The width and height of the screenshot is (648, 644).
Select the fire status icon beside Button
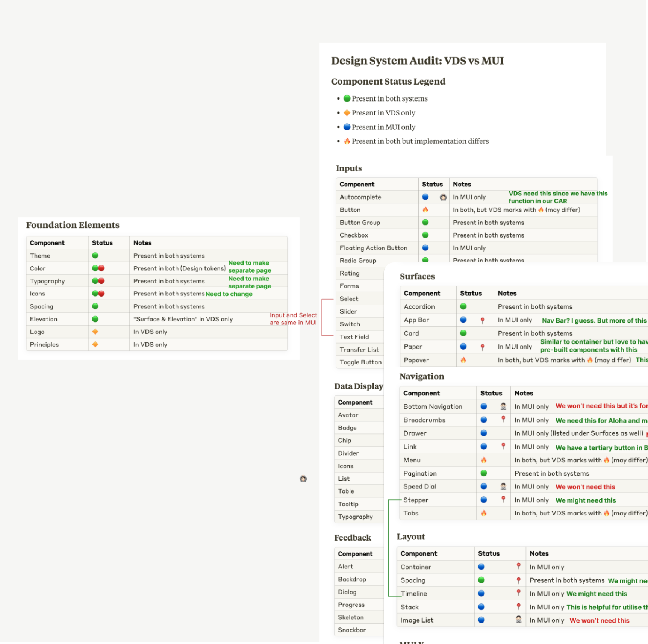pyautogui.click(x=425, y=210)
